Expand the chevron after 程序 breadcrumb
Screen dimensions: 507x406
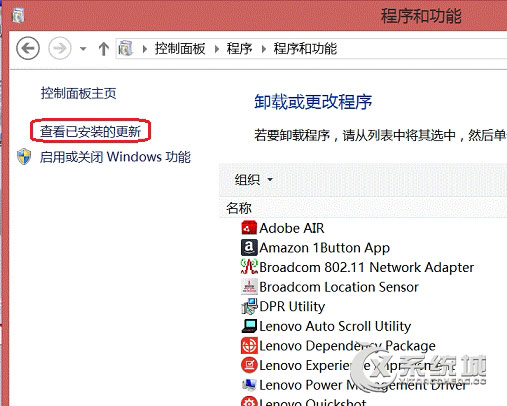click(264, 49)
